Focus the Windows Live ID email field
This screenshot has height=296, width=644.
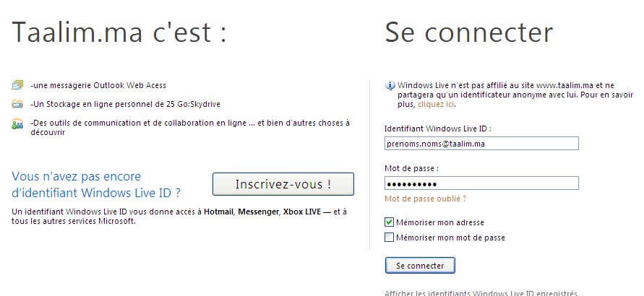tap(482, 144)
